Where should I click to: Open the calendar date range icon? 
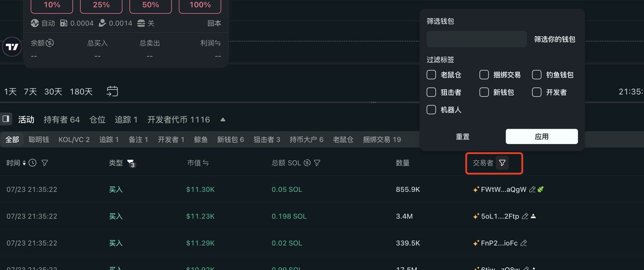(112, 92)
